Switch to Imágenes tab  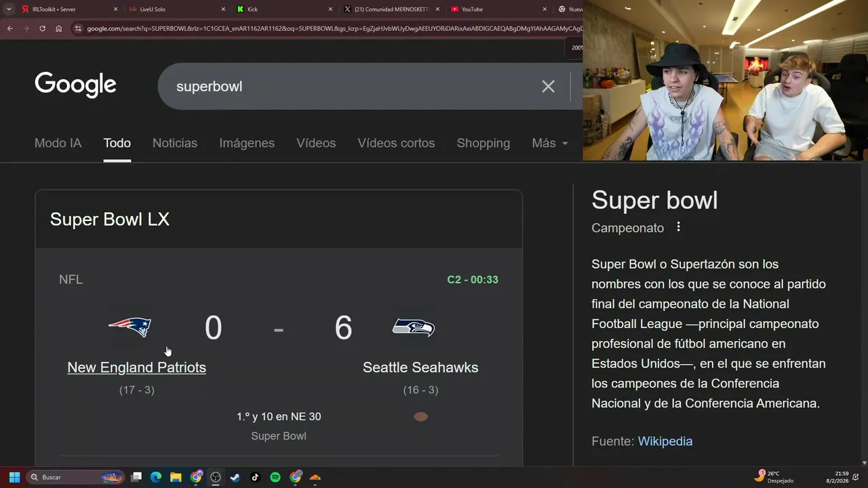coord(247,143)
